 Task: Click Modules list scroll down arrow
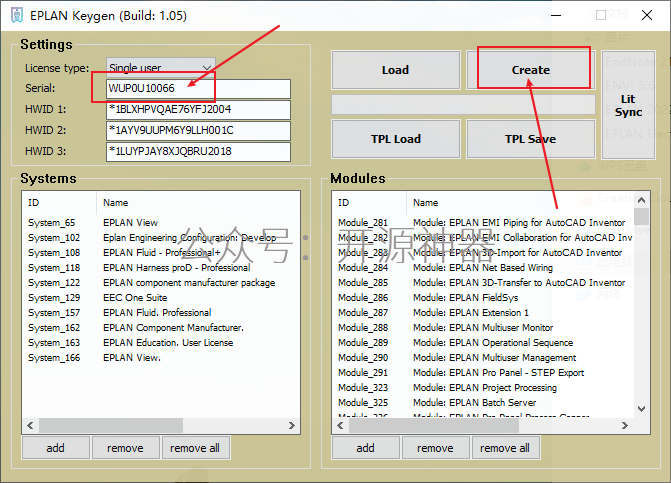tap(641, 409)
